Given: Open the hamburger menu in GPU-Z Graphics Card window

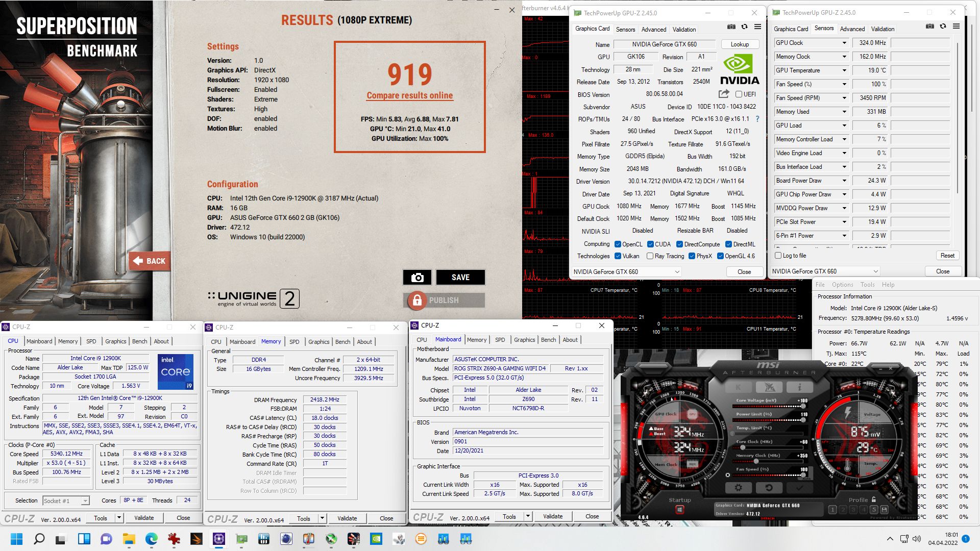Looking at the screenshot, I should coord(757,27).
